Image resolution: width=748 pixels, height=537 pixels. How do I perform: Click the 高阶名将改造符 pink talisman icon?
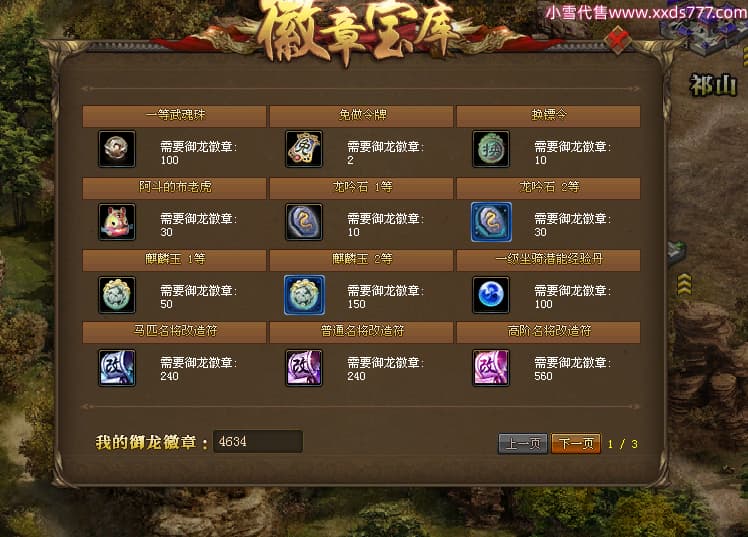pyautogui.click(x=491, y=368)
